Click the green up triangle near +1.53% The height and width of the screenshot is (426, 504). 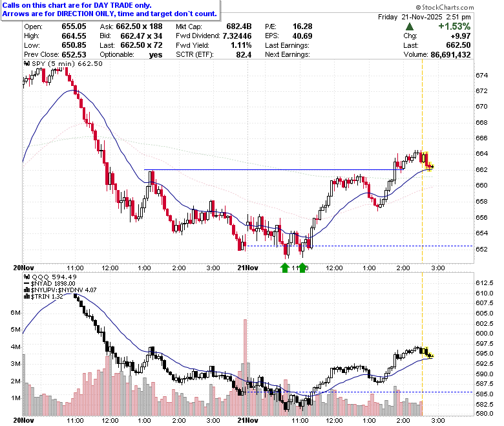410,27
